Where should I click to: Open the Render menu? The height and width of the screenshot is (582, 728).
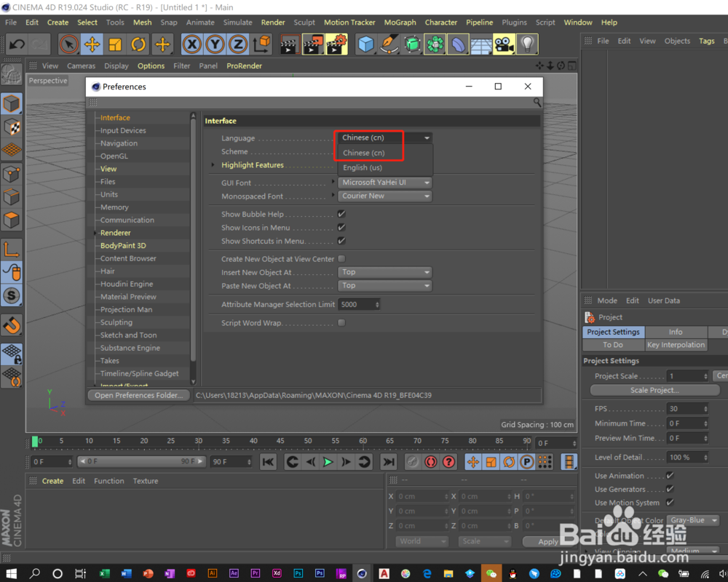[x=273, y=23]
